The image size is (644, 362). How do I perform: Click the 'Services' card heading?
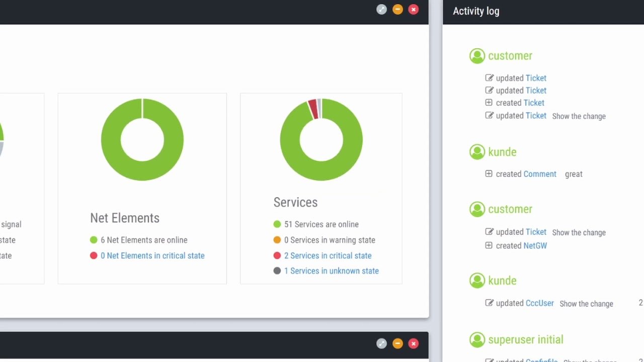click(295, 202)
